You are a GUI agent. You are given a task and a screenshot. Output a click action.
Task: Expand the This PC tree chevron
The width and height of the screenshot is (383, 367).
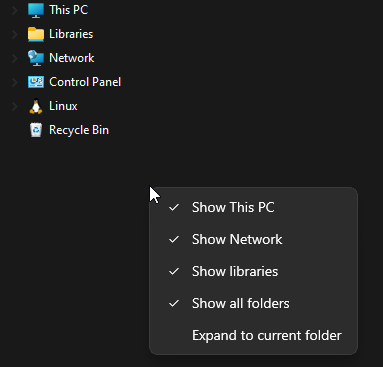[15, 10]
